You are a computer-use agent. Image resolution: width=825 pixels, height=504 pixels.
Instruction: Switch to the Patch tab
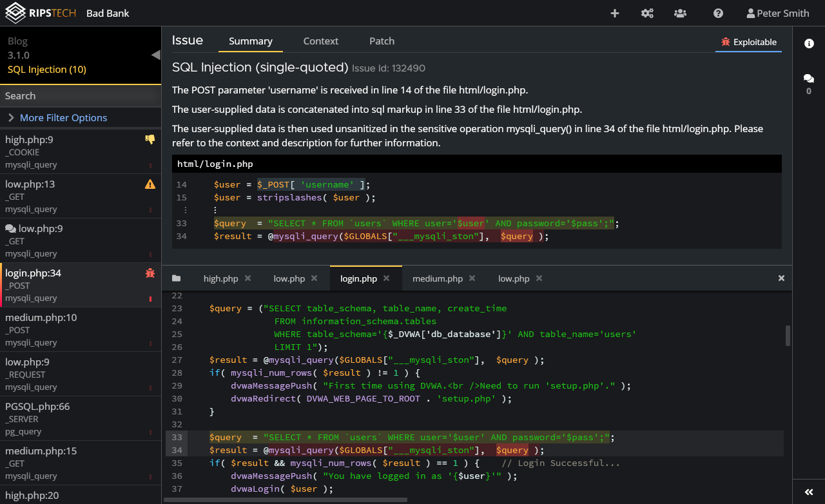pos(382,41)
